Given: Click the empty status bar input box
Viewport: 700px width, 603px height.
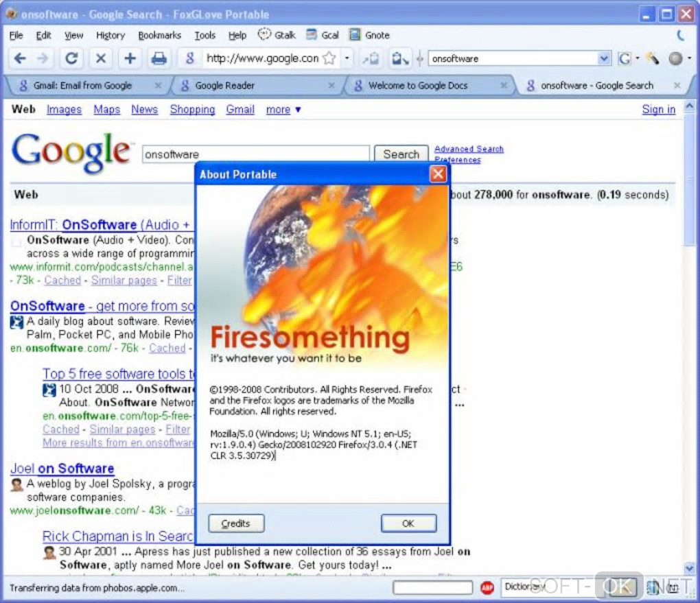Looking at the screenshot, I should point(432,587).
